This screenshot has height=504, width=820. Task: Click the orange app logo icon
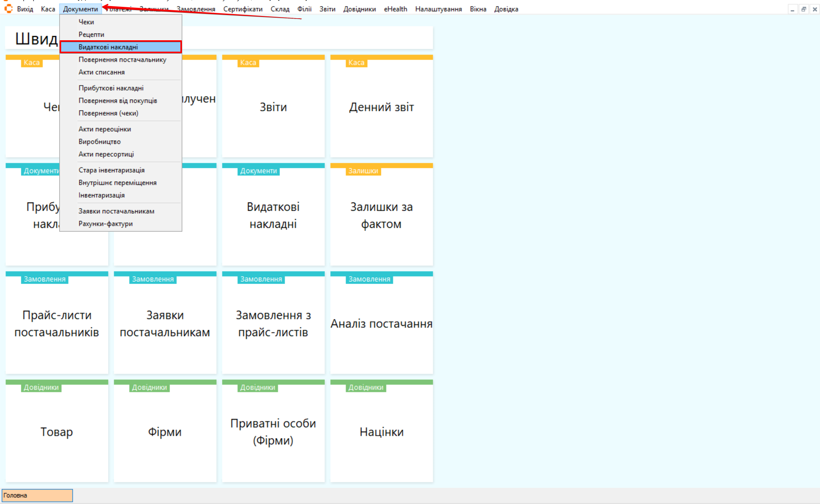click(8, 8)
